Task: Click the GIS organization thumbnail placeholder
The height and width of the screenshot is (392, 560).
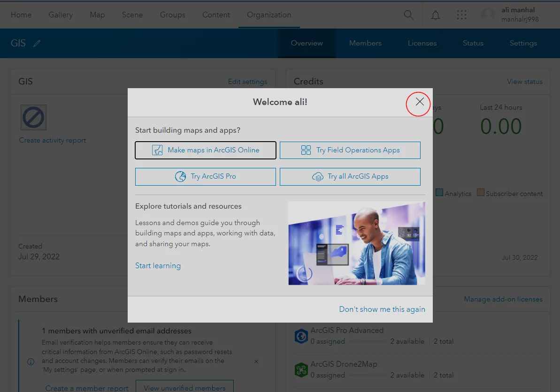Action: point(33,117)
